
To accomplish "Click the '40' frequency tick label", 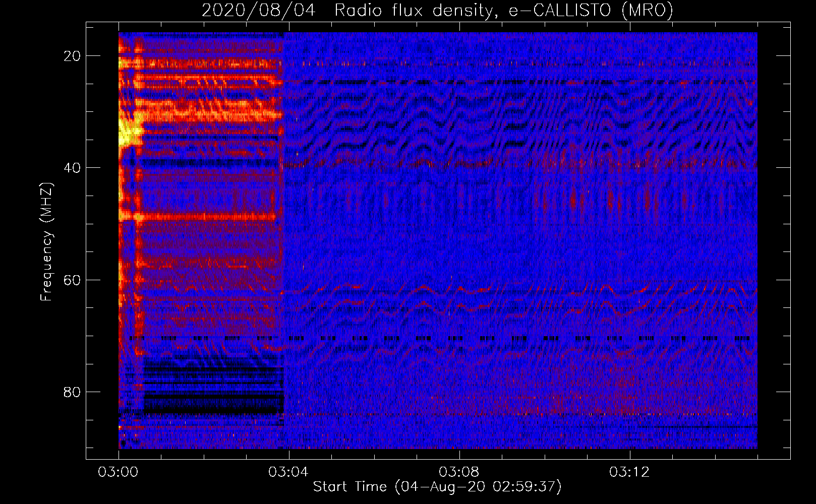I will pyautogui.click(x=73, y=168).
